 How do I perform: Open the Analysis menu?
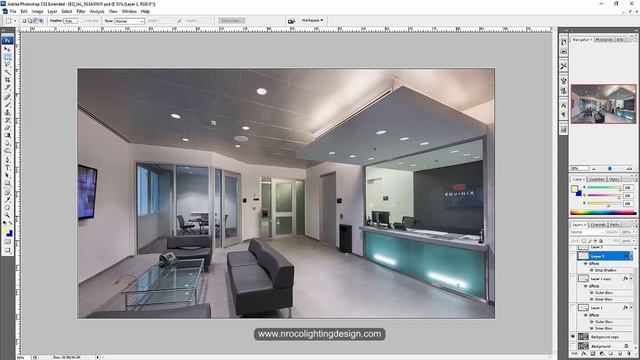click(x=97, y=11)
